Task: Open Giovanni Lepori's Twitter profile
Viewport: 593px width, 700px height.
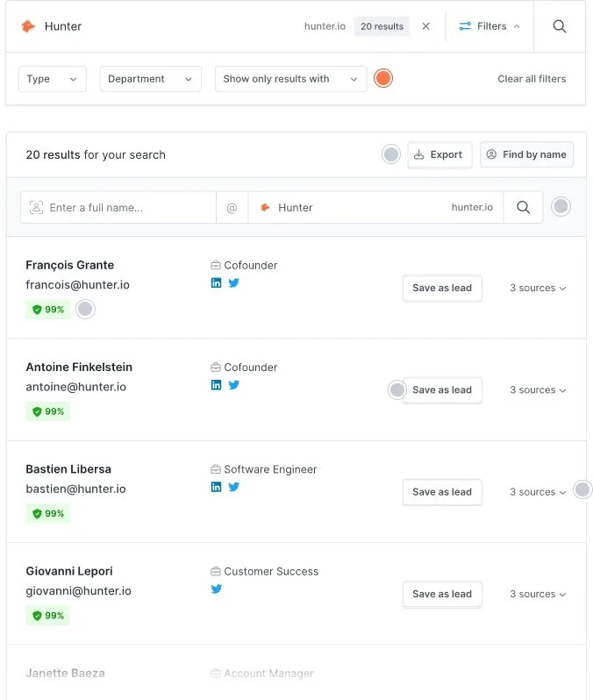Action: pyautogui.click(x=216, y=589)
